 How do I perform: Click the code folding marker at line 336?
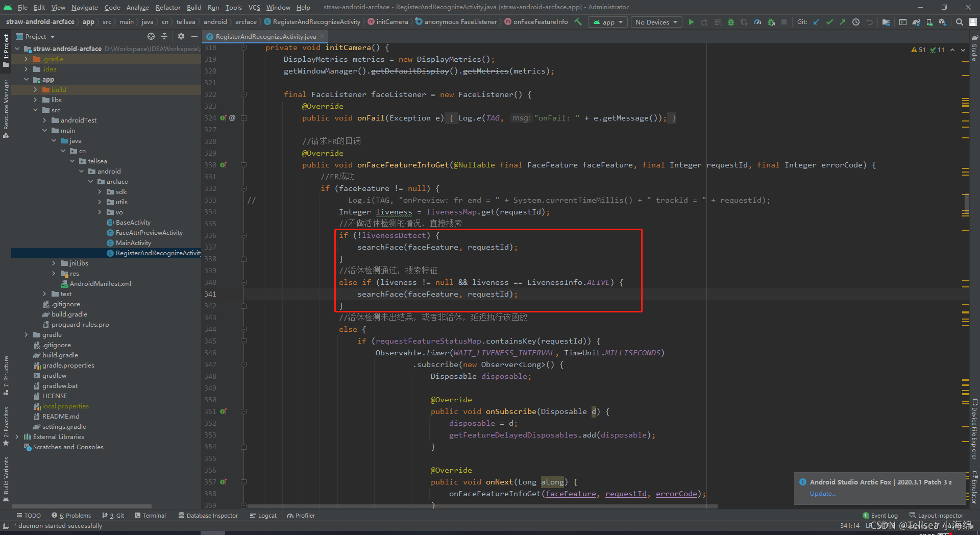243,235
